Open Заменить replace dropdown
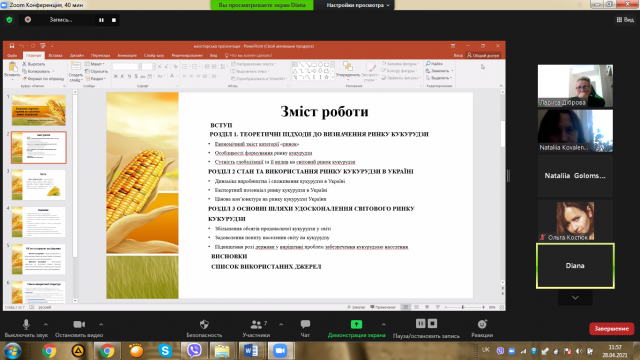This screenshot has width=640, height=360. (x=440, y=71)
